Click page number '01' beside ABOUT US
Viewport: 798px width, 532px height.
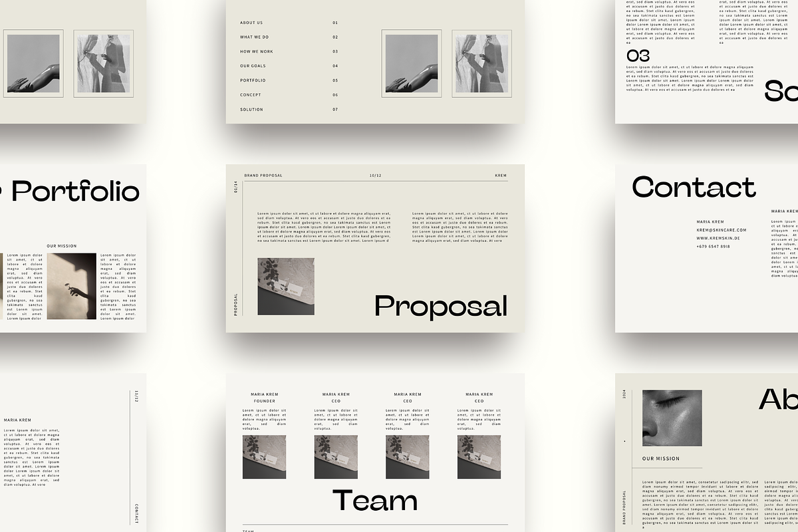(x=335, y=23)
